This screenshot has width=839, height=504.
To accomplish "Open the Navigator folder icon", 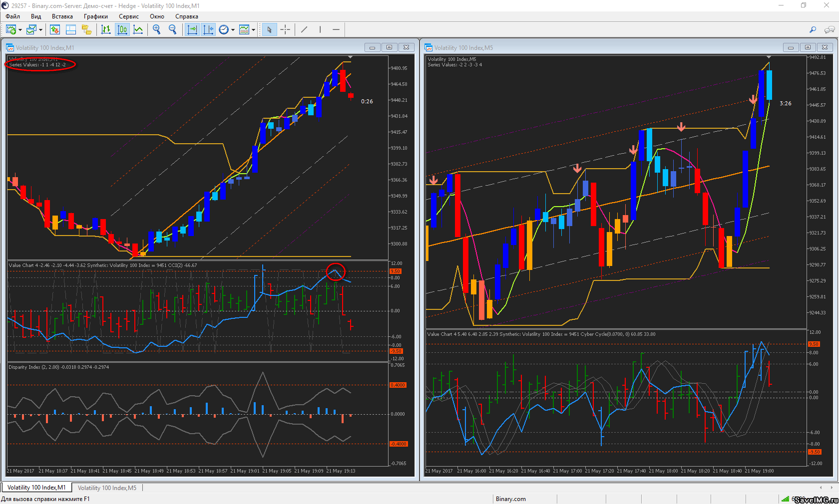I will pyautogui.click(x=87, y=30).
